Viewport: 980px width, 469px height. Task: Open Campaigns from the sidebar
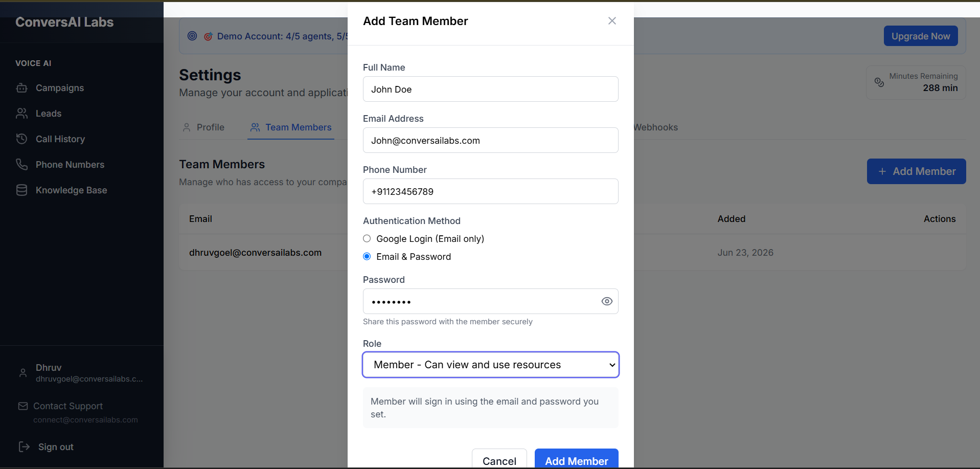click(60, 88)
